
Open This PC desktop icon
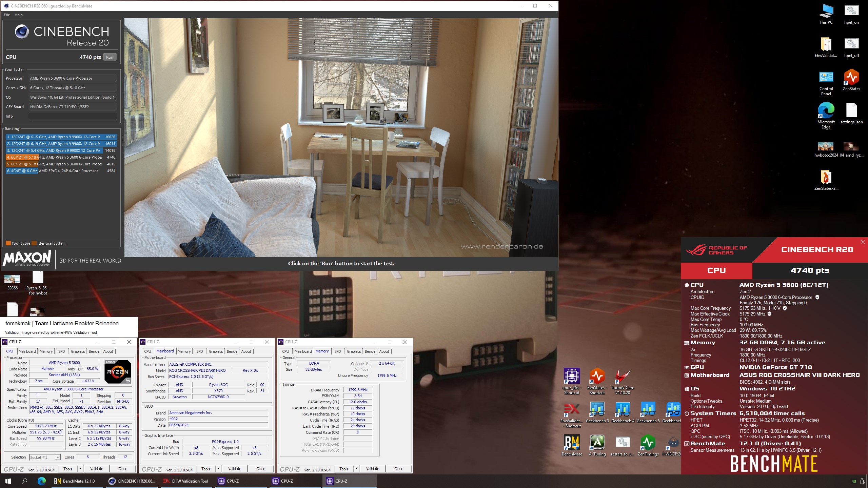point(826,14)
